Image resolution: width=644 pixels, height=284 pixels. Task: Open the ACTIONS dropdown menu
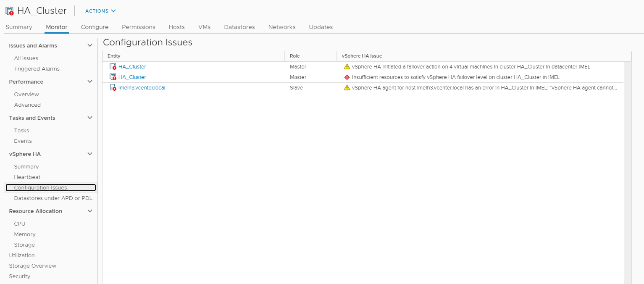100,11
